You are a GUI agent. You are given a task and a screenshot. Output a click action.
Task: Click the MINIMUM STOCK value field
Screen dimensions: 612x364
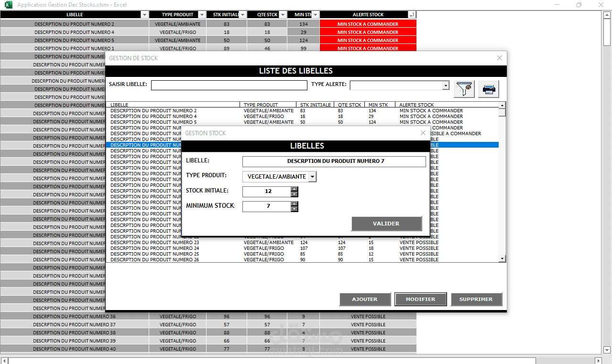pyautogui.click(x=267, y=206)
